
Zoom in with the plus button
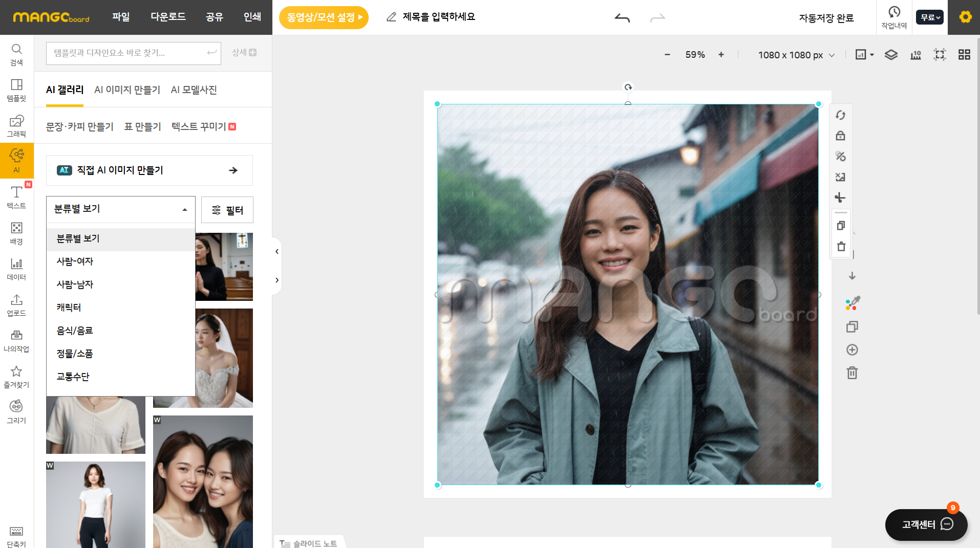coord(721,55)
